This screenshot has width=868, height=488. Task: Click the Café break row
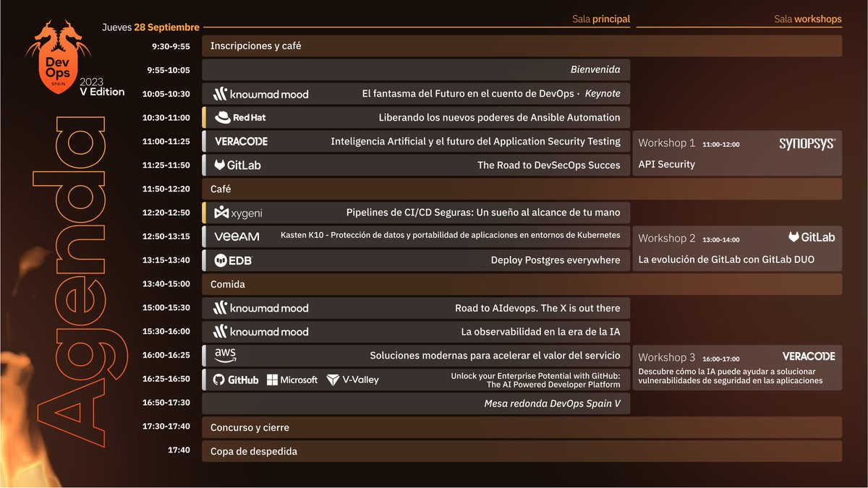pyautogui.click(x=522, y=189)
